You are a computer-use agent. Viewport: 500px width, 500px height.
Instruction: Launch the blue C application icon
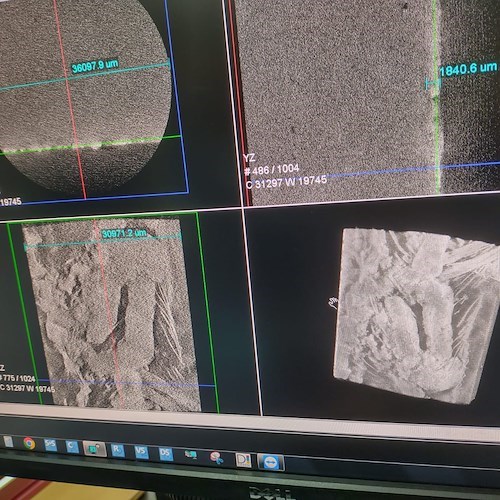72,447
